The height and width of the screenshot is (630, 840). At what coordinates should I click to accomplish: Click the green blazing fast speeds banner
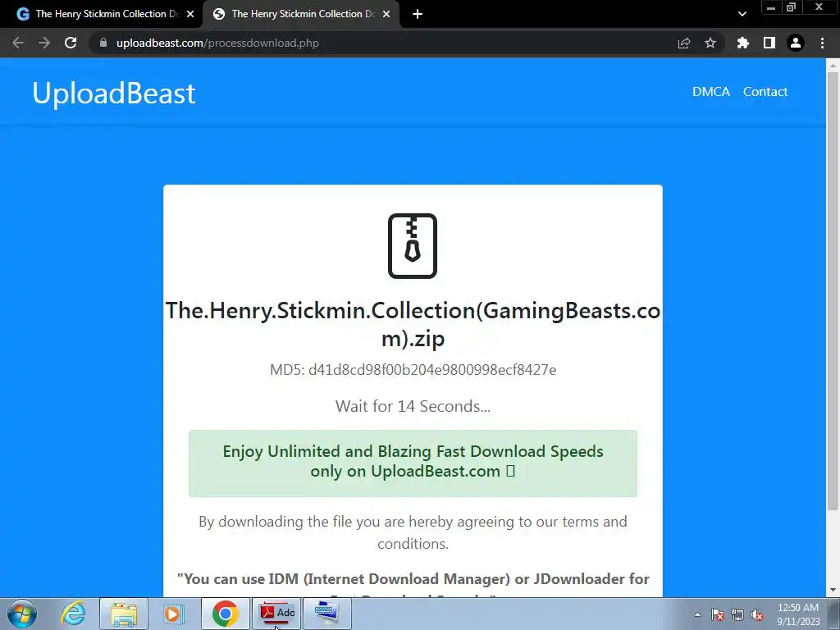click(413, 463)
